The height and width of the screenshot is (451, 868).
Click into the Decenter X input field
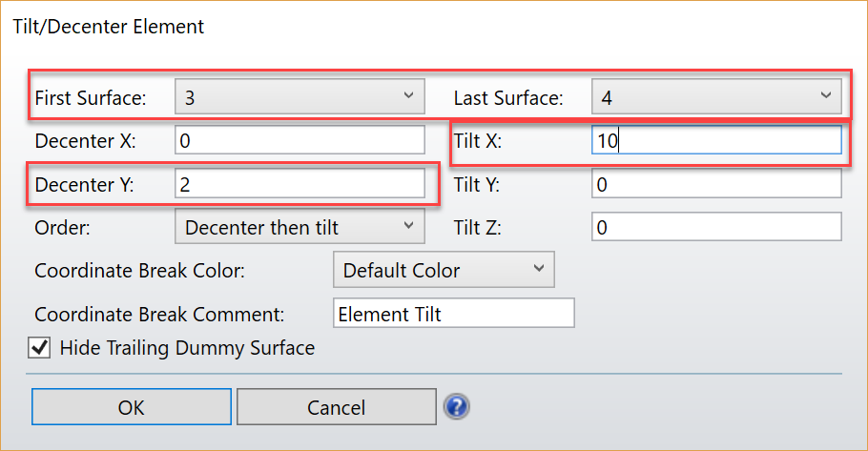(x=300, y=140)
